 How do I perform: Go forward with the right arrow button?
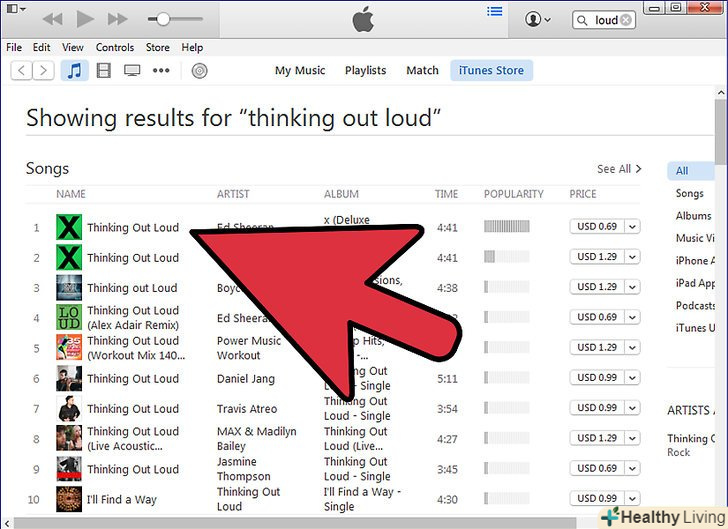coord(43,71)
